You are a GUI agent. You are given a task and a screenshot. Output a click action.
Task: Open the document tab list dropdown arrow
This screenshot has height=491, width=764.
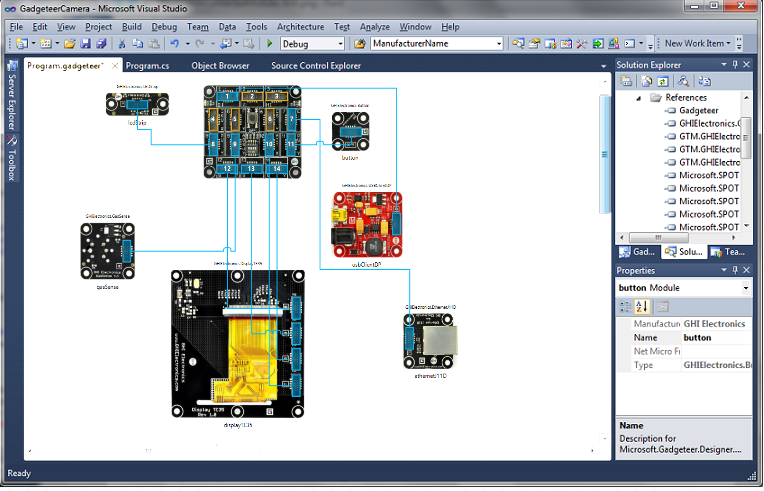tap(604, 66)
